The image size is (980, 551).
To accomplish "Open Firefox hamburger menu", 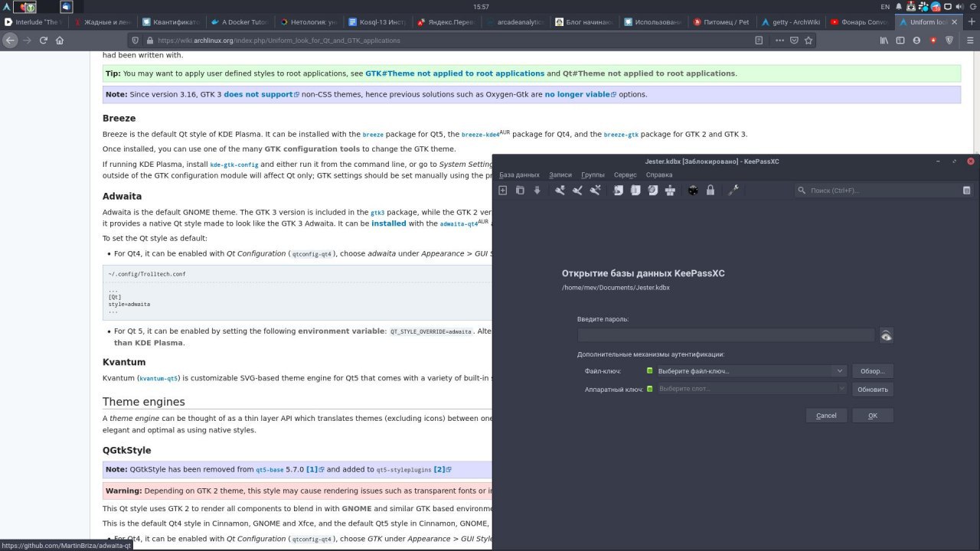I will (x=969, y=41).
